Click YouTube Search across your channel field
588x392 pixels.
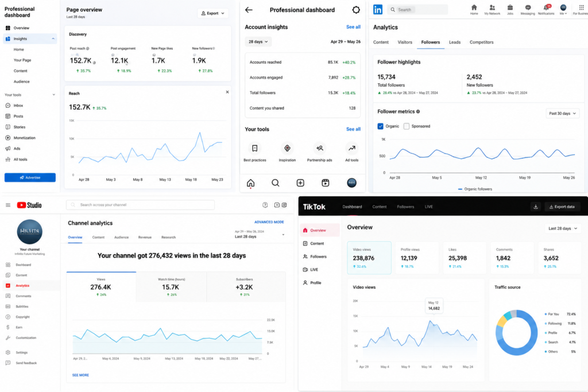[x=140, y=205]
